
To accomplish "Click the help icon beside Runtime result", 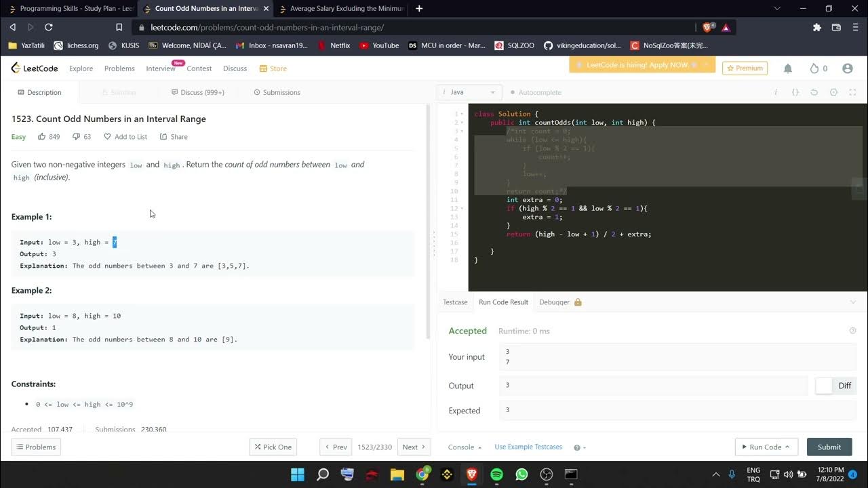I will point(852,331).
